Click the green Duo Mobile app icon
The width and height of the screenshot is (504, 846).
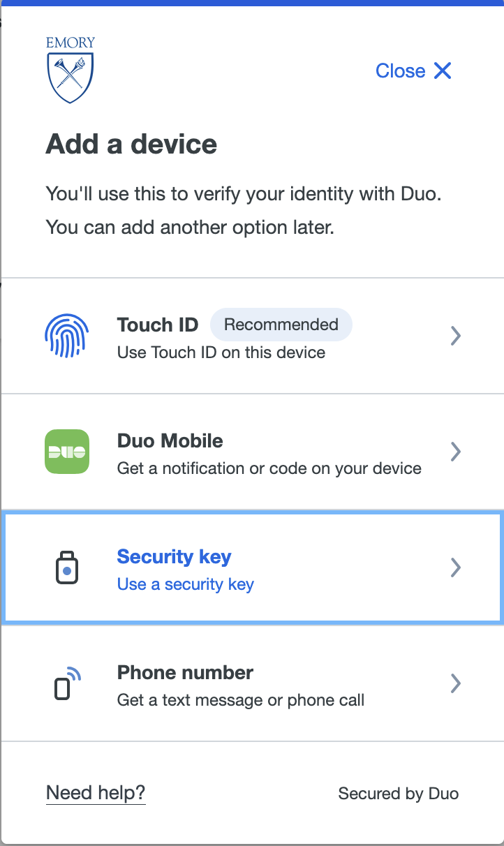point(67,452)
